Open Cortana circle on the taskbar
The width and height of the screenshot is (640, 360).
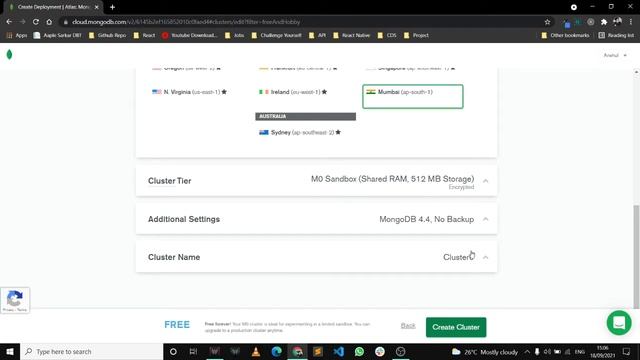point(173,351)
